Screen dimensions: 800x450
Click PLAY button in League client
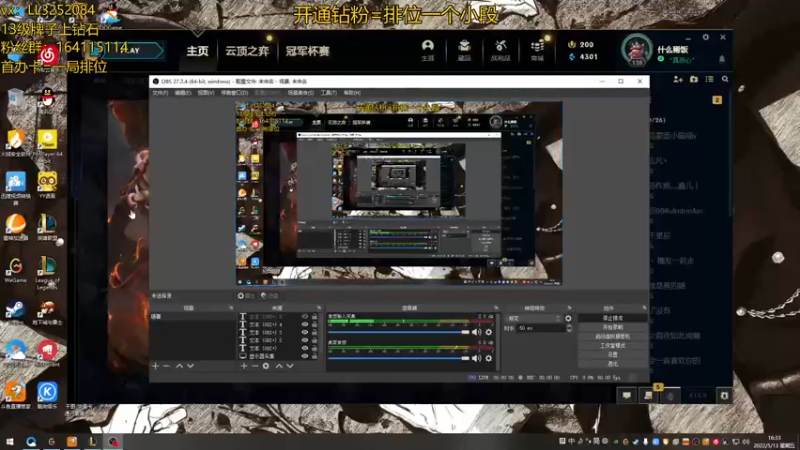pyautogui.click(x=132, y=51)
